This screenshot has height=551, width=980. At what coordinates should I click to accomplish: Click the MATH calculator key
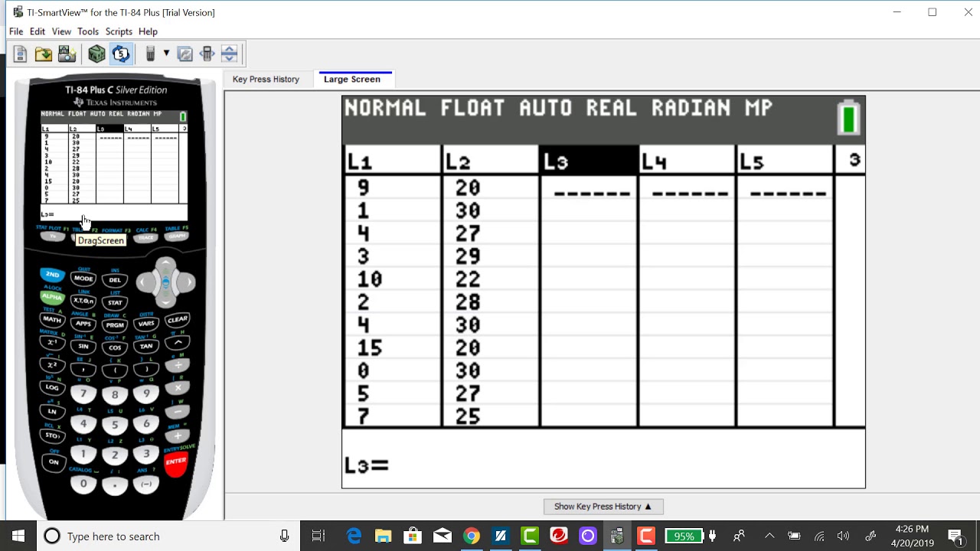52,319
